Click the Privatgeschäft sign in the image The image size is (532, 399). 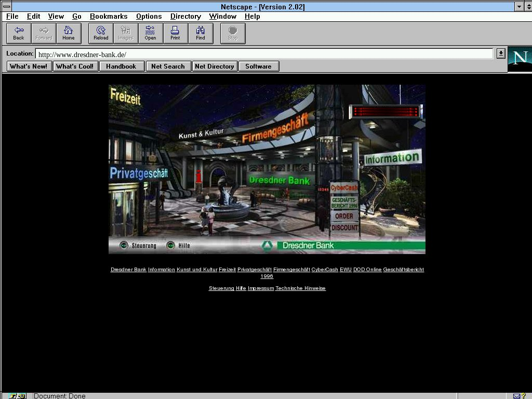pos(138,174)
